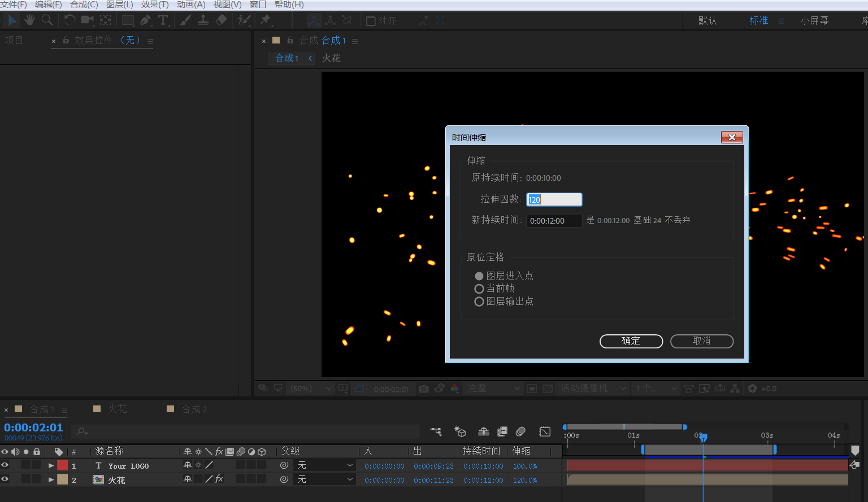The width and height of the screenshot is (868, 502).
Task: Select the Horizontal Type tool
Action: 163,20
